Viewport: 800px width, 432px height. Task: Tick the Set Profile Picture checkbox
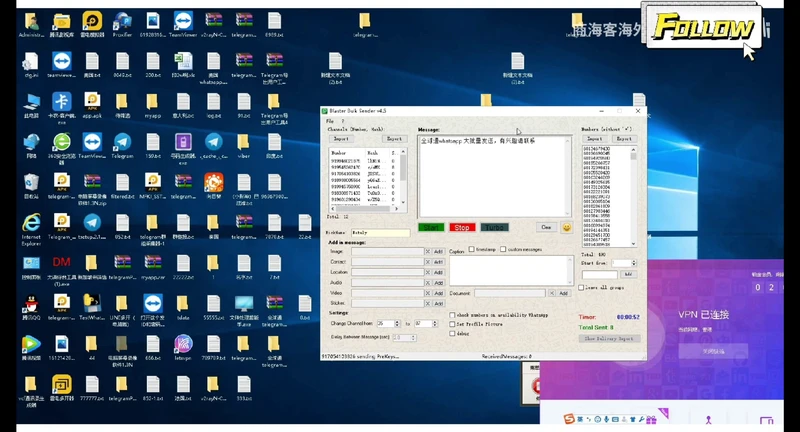coord(452,324)
